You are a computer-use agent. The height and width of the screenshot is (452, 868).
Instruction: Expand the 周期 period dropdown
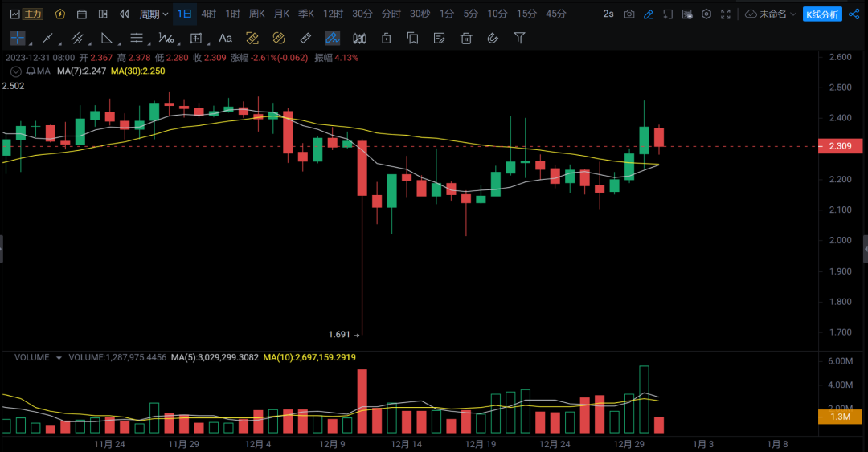pos(154,14)
